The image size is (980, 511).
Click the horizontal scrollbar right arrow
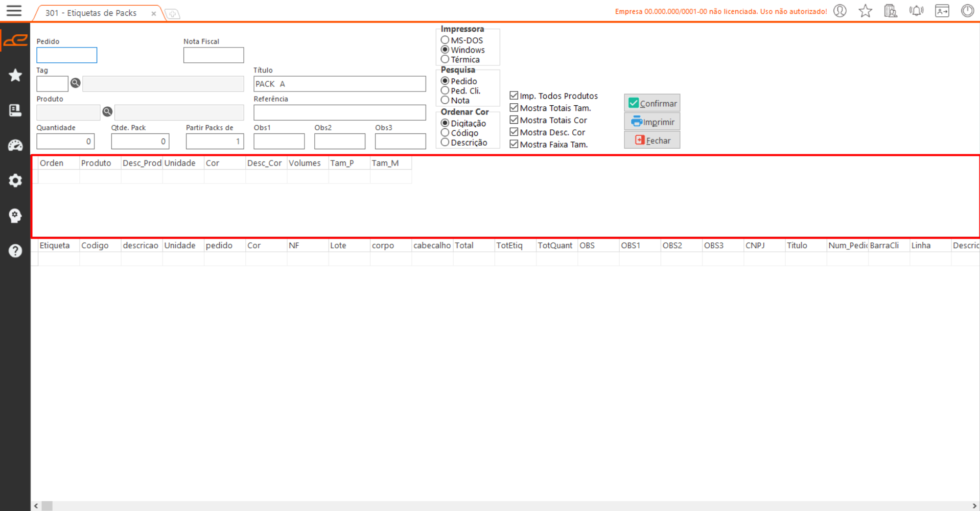tap(975, 506)
